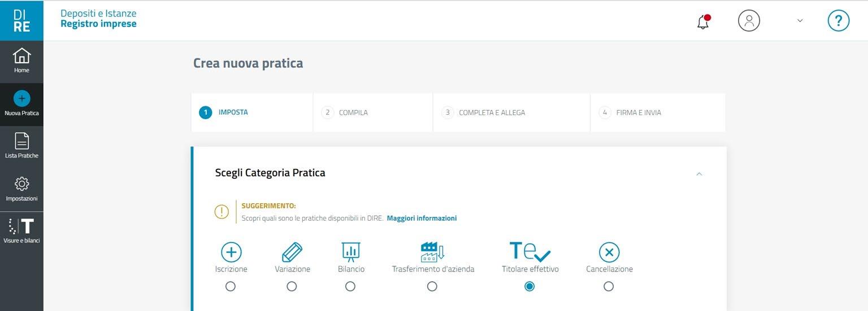
Task: Open Impostazioni settings in the sidebar
Action: coord(21,189)
